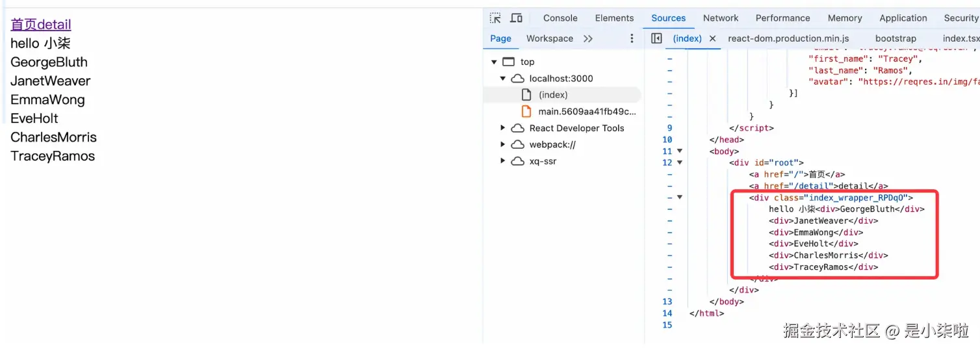Click line number 15 in gutter
The width and height of the screenshot is (980, 351).
coord(667,325)
